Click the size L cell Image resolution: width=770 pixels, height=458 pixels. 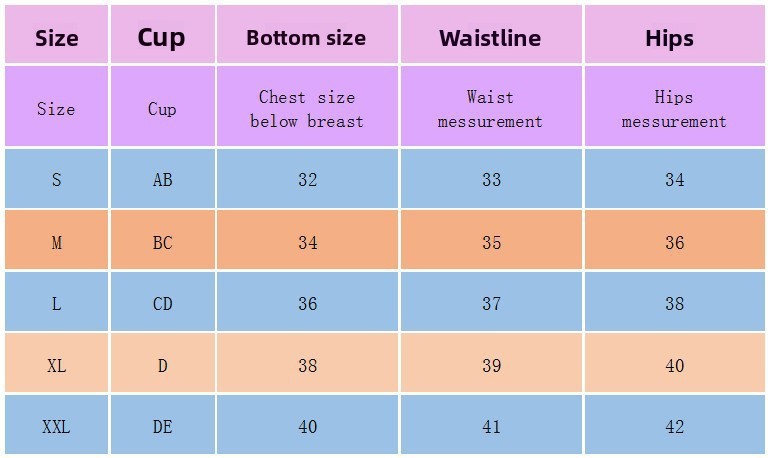coord(56,304)
